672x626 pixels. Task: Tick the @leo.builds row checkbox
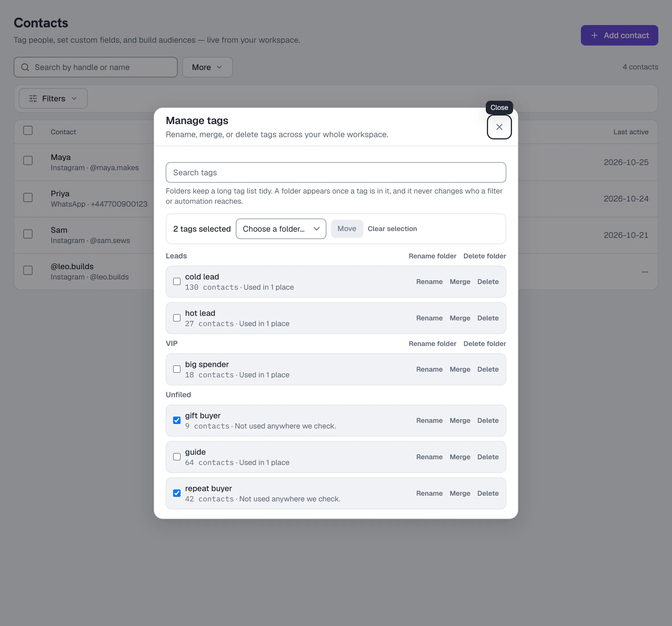pyautogui.click(x=28, y=271)
